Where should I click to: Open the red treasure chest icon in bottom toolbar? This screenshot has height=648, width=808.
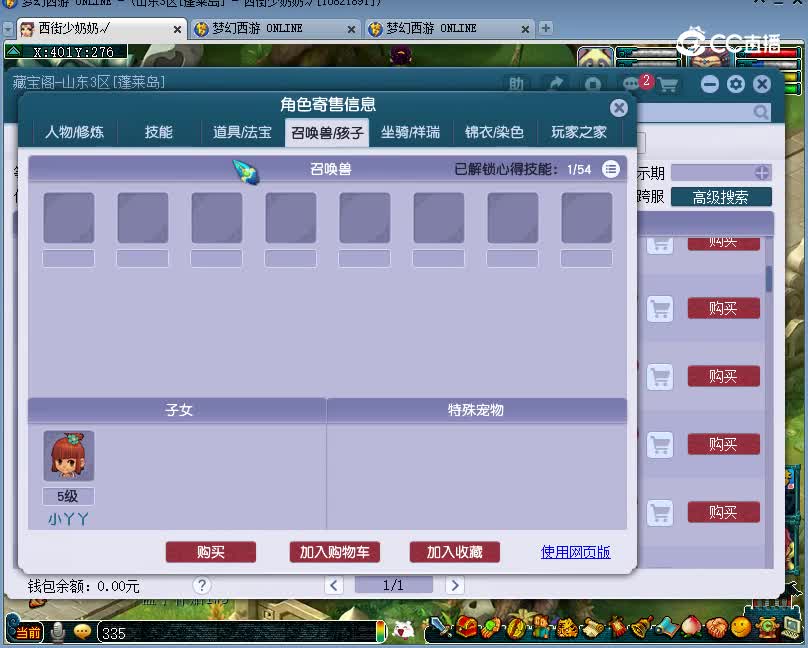pyautogui.click(x=467, y=626)
